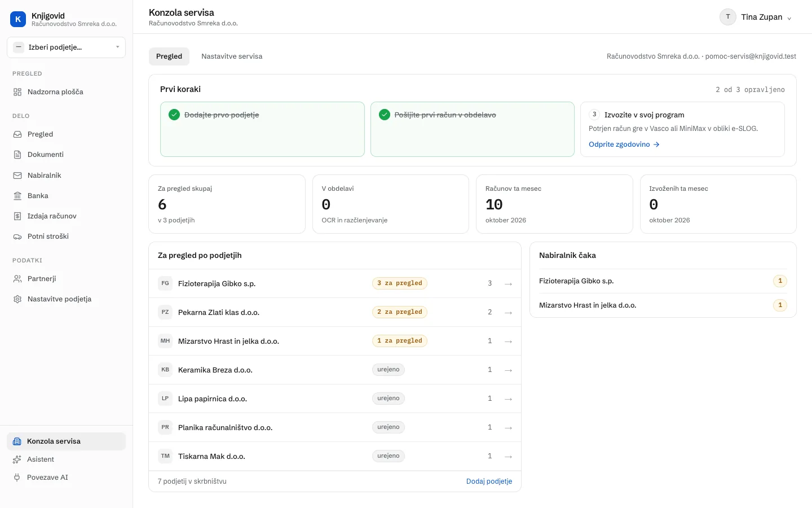The width and height of the screenshot is (812, 508).
Task: Click arrow in Pekarna Zlati klas row
Action: coord(508,313)
